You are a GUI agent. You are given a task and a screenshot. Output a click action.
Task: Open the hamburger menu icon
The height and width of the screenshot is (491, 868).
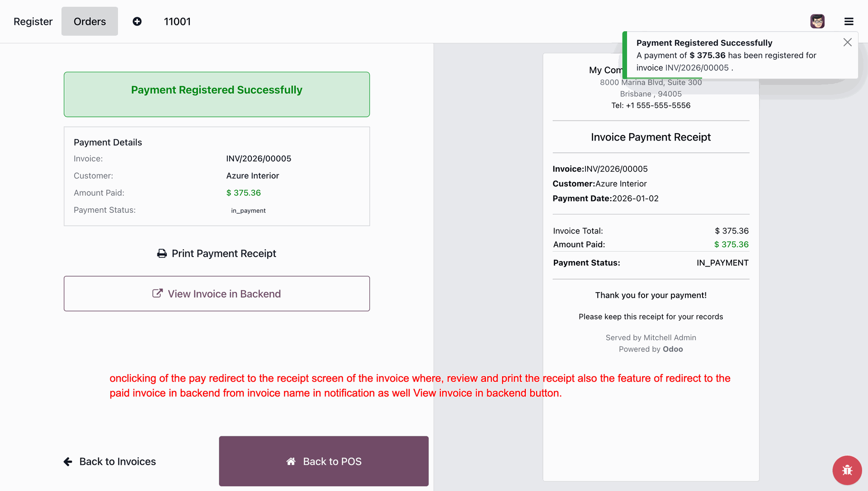coord(849,21)
